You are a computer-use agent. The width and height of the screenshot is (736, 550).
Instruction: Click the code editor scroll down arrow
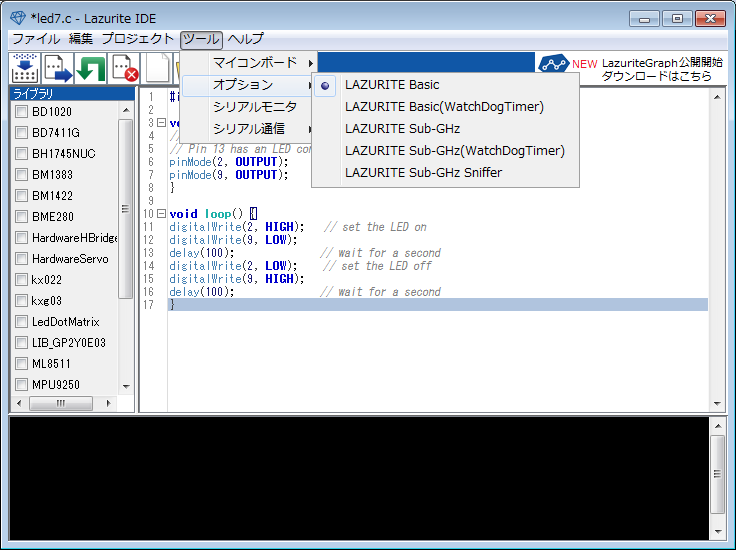pyautogui.click(x=717, y=404)
